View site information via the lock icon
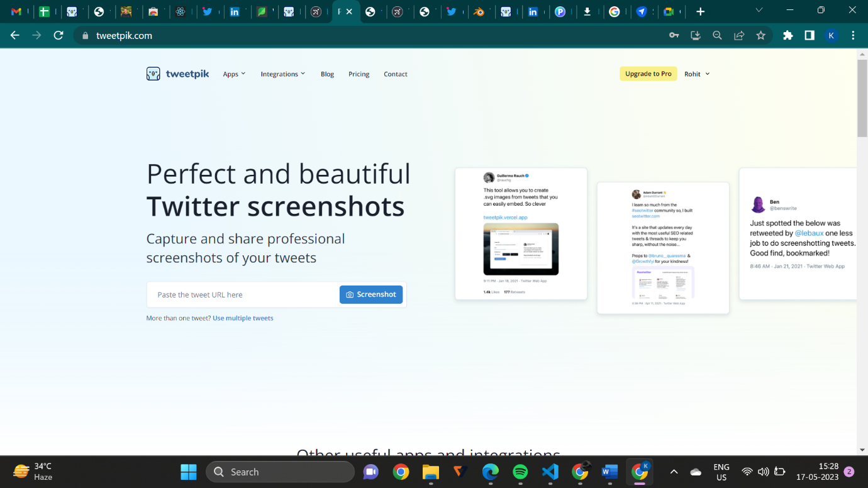This screenshot has width=868, height=488. coord(85,36)
